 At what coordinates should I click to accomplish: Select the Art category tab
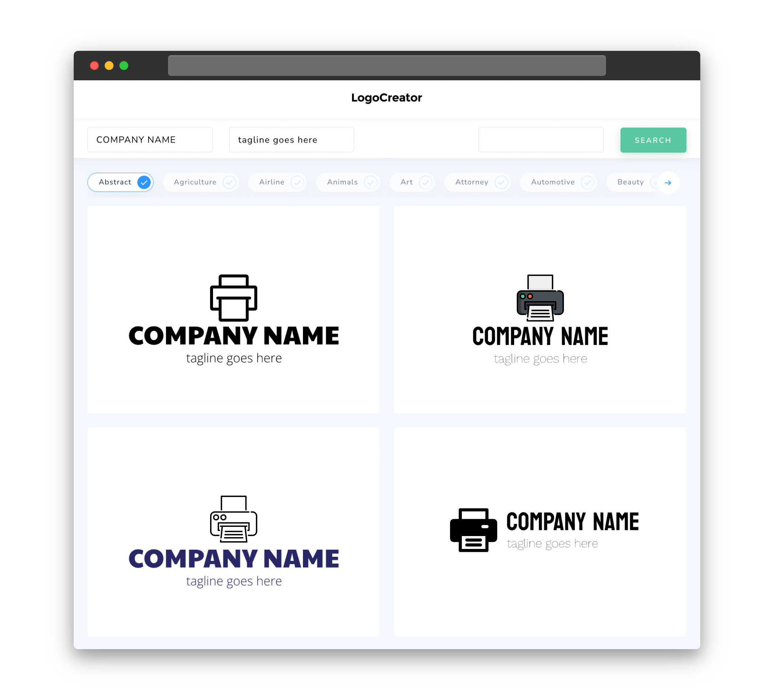click(x=412, y=182)
